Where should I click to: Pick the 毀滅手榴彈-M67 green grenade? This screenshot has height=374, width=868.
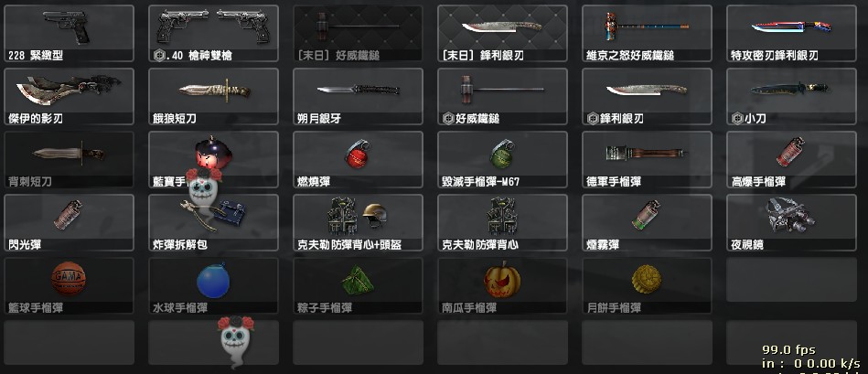[502, 159]
